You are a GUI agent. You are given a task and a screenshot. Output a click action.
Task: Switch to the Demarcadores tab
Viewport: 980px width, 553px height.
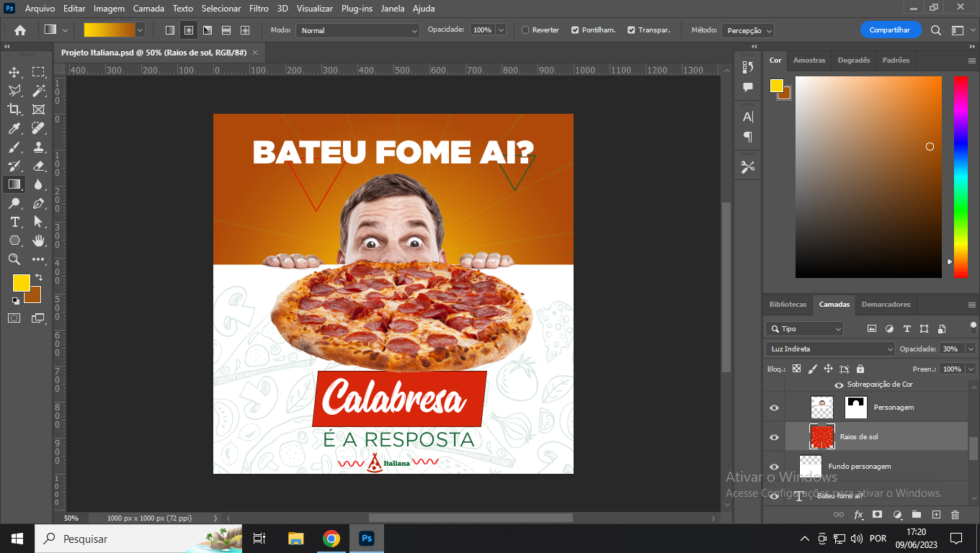pyautogui.click(x=886, y=305)
